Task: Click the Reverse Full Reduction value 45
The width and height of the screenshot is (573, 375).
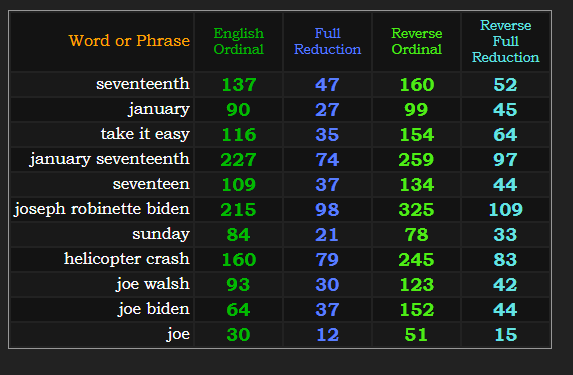Action: [x=505, y=110]
